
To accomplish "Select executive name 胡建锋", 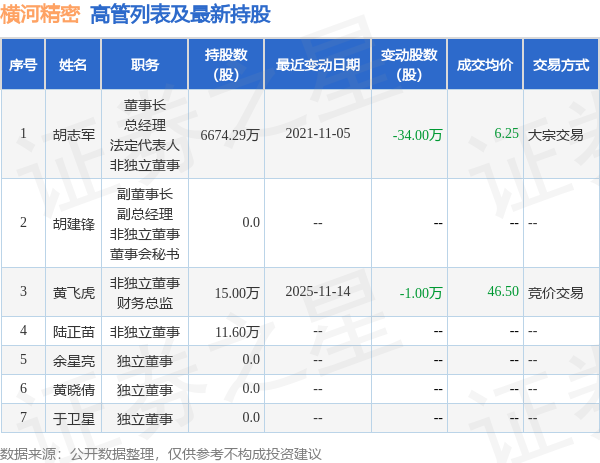I will (x=74, y=224).
